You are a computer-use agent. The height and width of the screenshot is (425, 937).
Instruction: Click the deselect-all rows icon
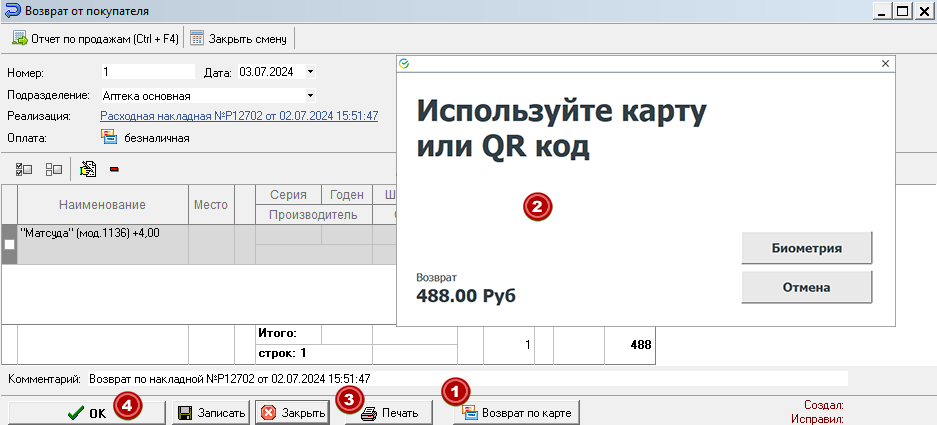[54, 170]
